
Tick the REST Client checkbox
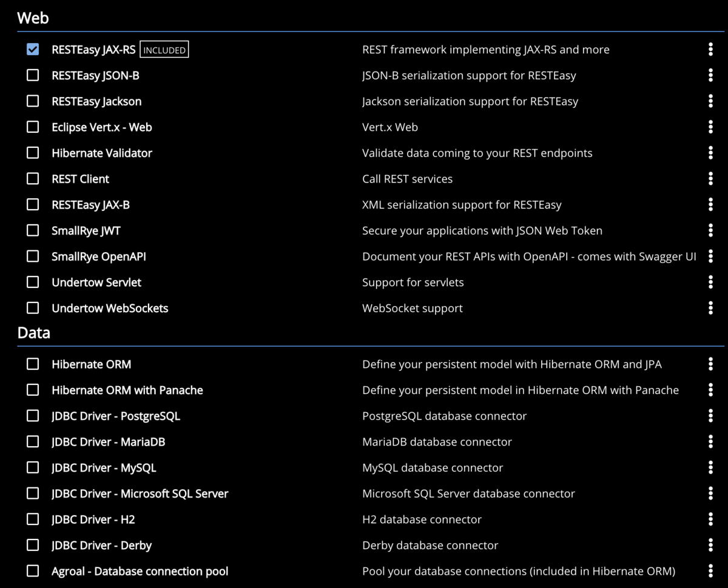[x=33, y=179]
